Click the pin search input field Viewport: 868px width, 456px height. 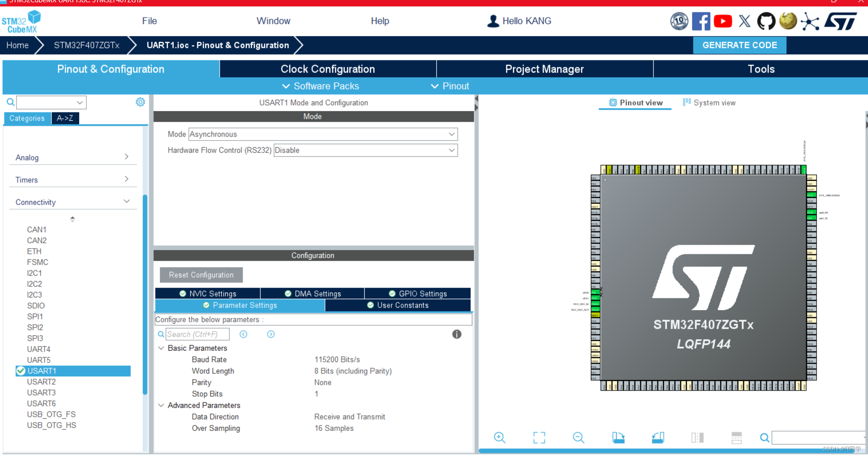click(819, 438)
